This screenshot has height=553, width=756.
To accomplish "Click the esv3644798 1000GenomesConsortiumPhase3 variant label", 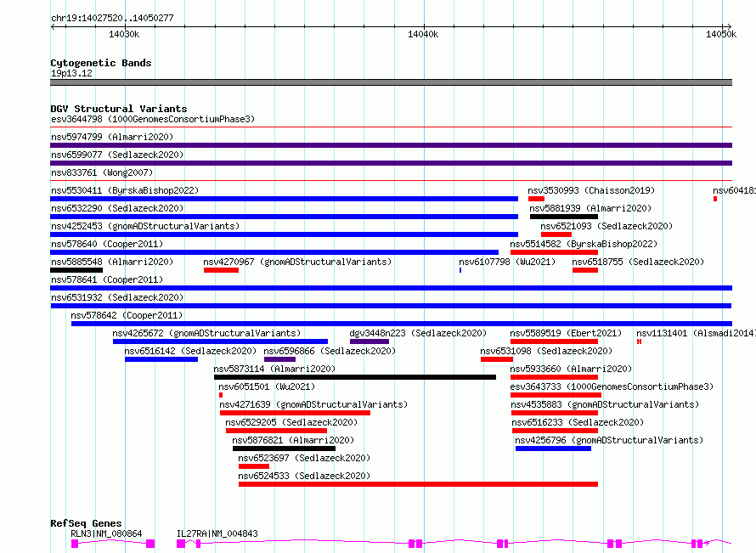I will click(153, 119).
